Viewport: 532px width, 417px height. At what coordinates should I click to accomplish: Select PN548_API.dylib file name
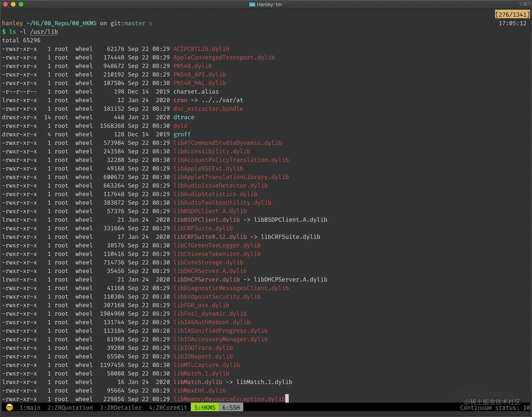click(x=199, y=75)
